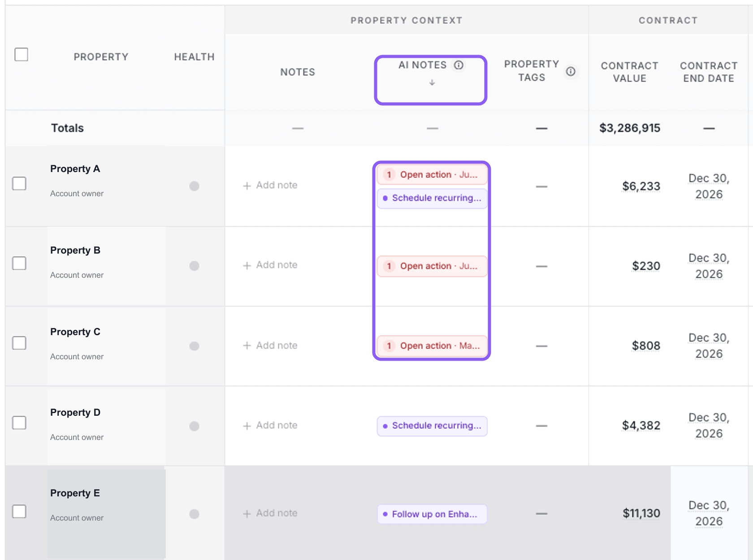
Task: Sort by Contract End Date header
Action: [709, 72]
